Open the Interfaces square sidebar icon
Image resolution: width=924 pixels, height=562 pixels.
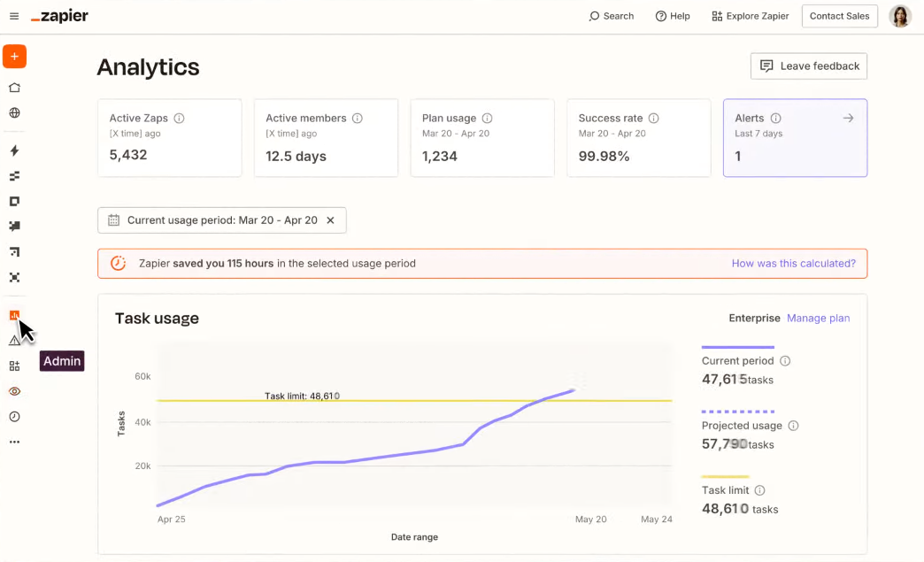point(15,202)
